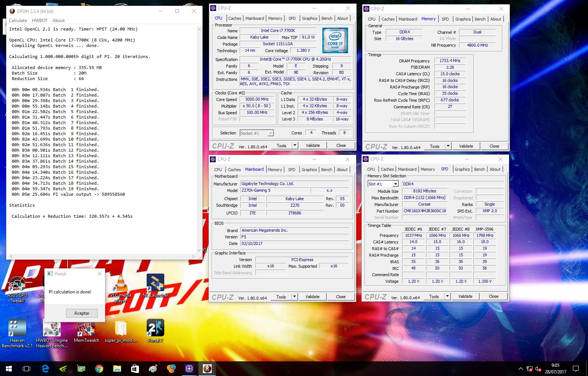Click Aceptar in the Finish dialog
588x376 pixels.
click(x=82, y=313)
